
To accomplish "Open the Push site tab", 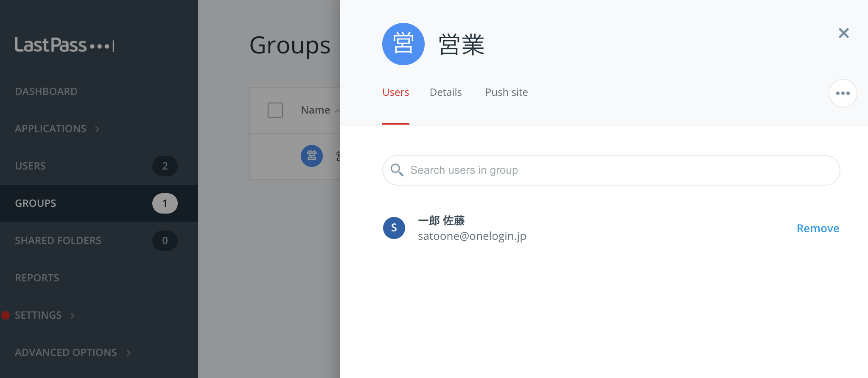I will [507, 92].
